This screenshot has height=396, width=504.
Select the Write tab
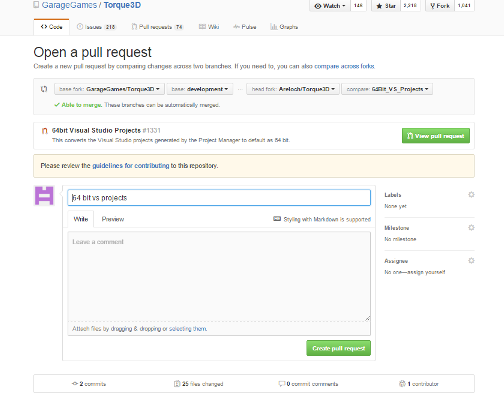point(81,219)
